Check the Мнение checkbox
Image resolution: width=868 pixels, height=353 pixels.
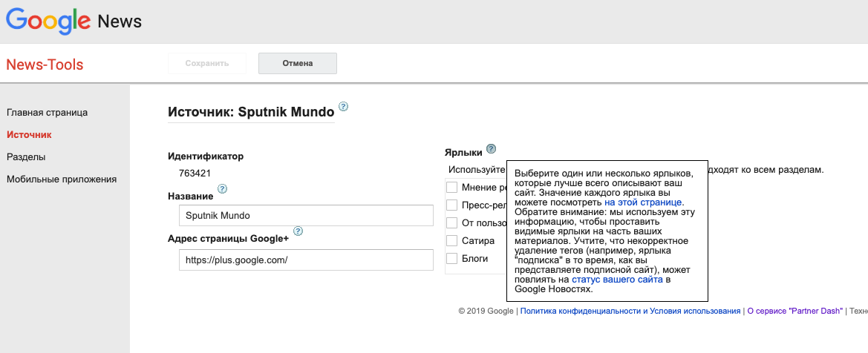click(451, 187)
